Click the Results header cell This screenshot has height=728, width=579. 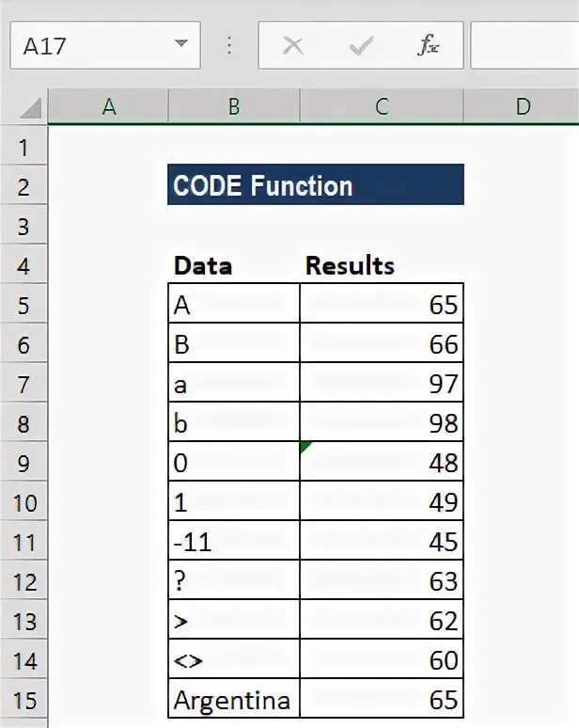(x=382, y=265)
